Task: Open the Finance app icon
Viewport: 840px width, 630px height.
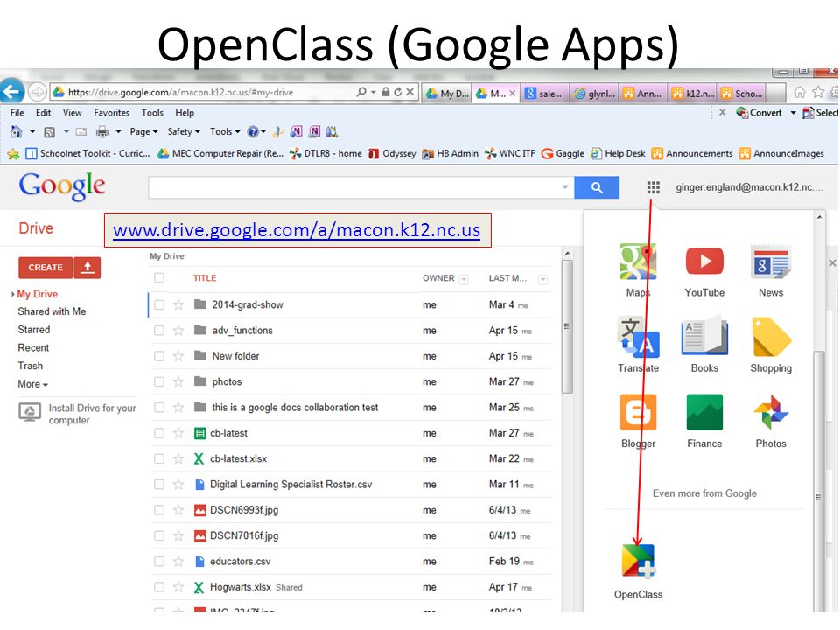Action: (704, 412)
